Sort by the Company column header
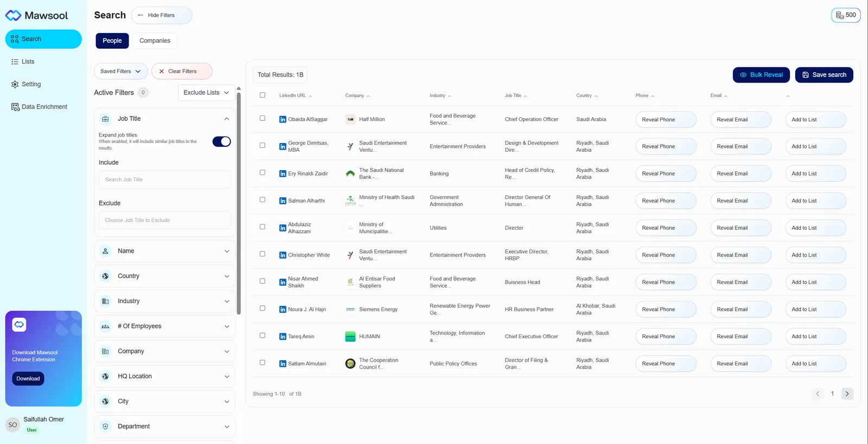The height and width of the screenshot is (444, 868). coord(358,95)
